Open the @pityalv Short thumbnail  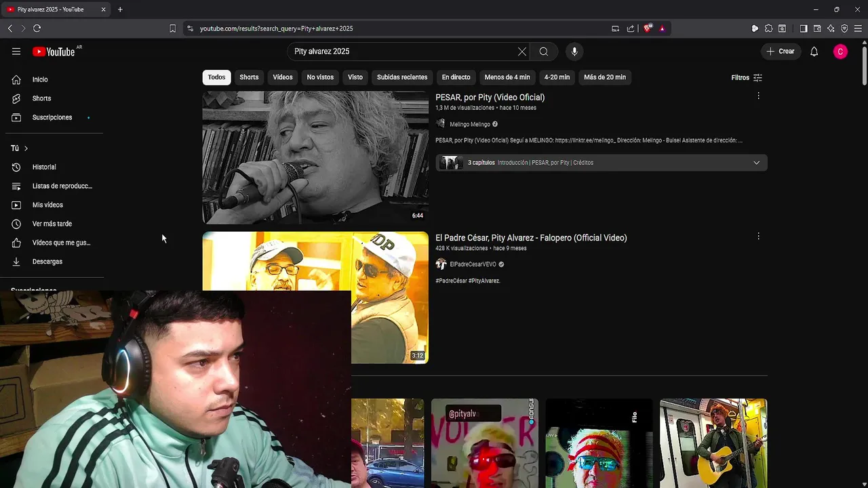click(x=485, y=443)
